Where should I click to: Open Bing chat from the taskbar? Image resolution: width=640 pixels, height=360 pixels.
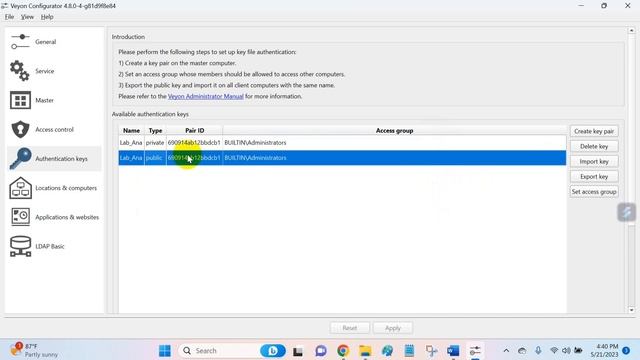point(273,351)
